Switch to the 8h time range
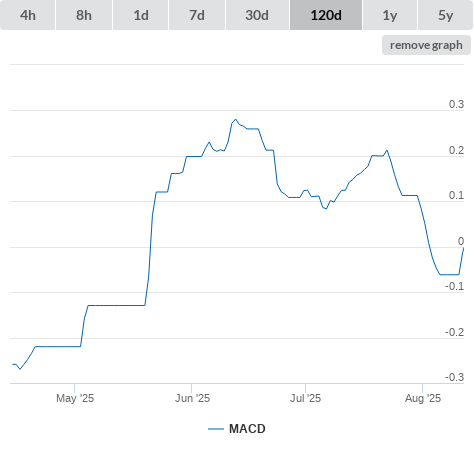The width and height of the screenshot is (474, 455). [84, 15]
